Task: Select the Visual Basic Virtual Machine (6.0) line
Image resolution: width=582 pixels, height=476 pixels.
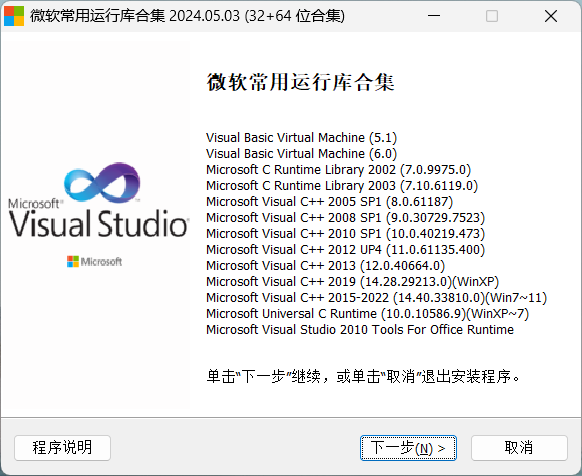Action: tap(301, 154)
